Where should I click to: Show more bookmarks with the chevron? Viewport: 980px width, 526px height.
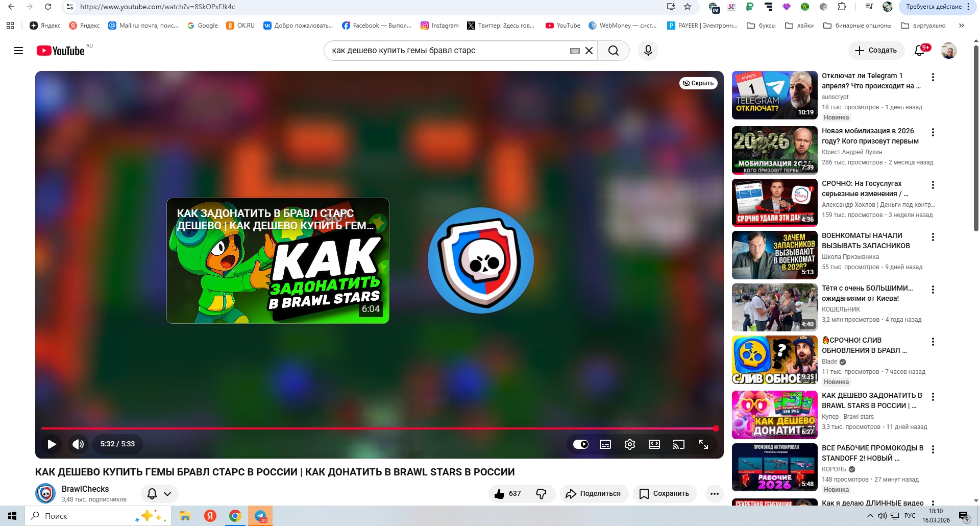[x=962, y=26]
